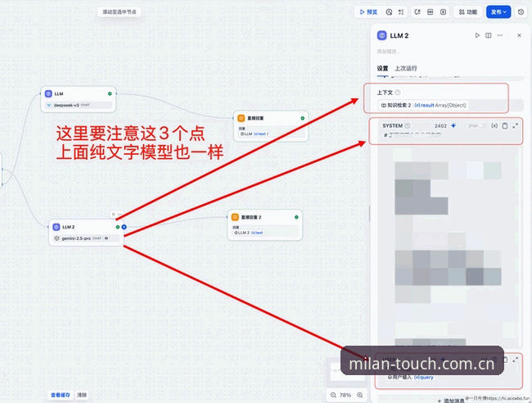The height and width of the screenshot is (403, 532).
Task: Click the global variable (x) icon in the top toolbar
Action: tap(443, 12)
